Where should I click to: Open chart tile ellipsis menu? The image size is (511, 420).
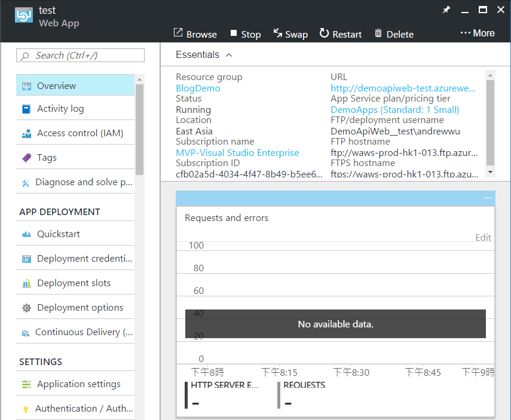(x=488, y=198)
